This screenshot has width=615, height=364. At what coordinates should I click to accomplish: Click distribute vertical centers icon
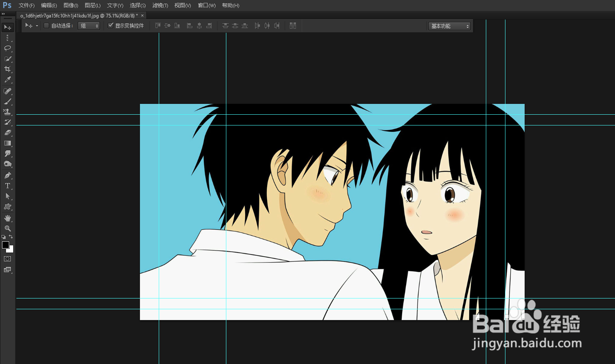tap(235, 26)
